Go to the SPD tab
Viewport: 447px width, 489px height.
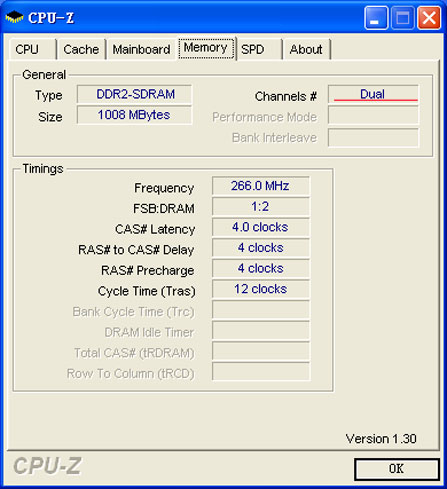259,49
